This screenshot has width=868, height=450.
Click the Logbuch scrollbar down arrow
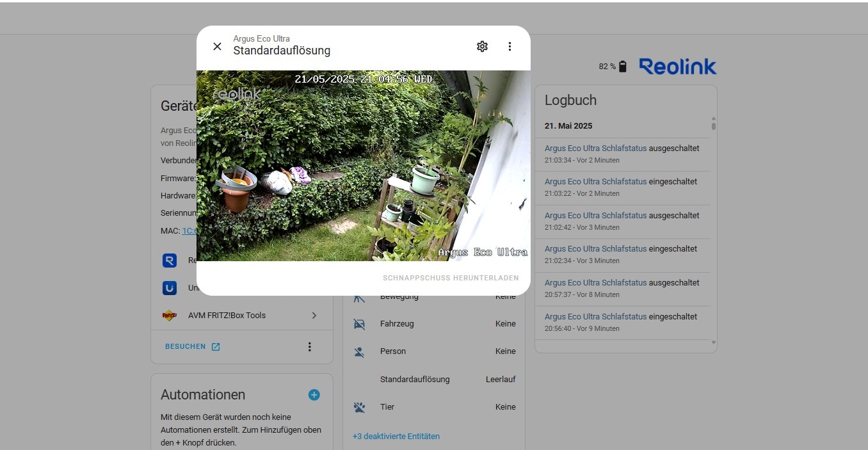714,342
